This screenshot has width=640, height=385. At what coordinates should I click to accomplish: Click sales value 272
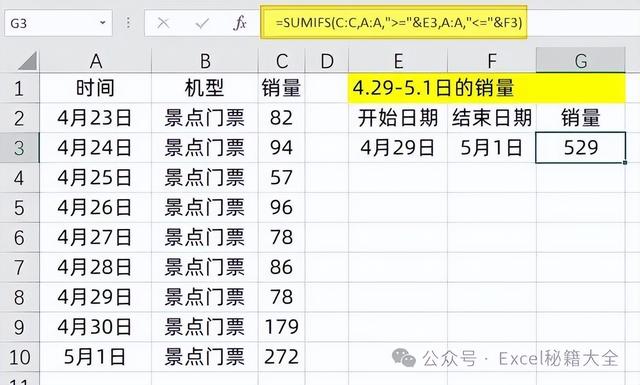coord(282,357)
